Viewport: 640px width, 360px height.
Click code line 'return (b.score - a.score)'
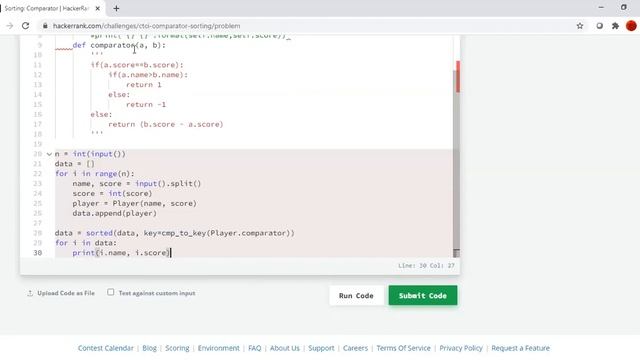tap(166, 124)
